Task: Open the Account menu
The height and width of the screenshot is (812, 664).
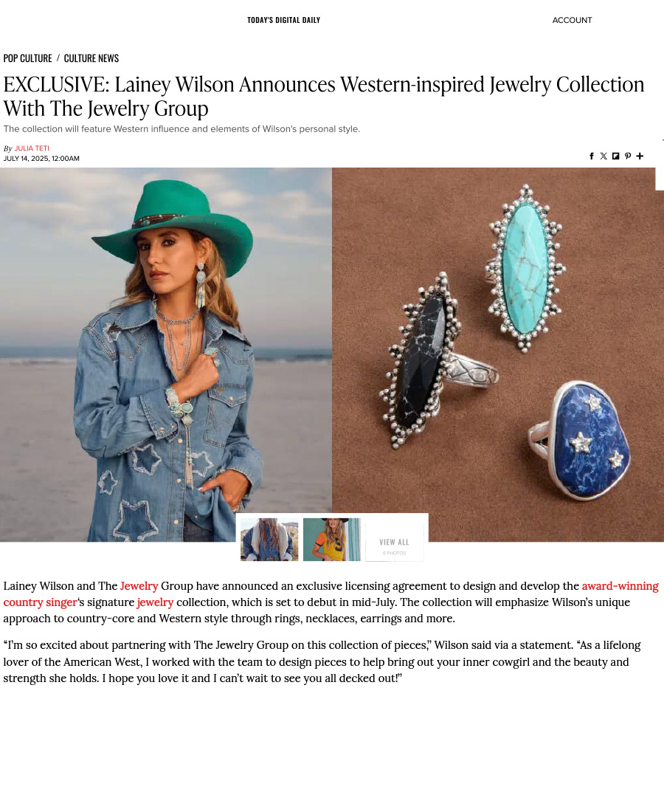Action: click(x=572, y=20)
